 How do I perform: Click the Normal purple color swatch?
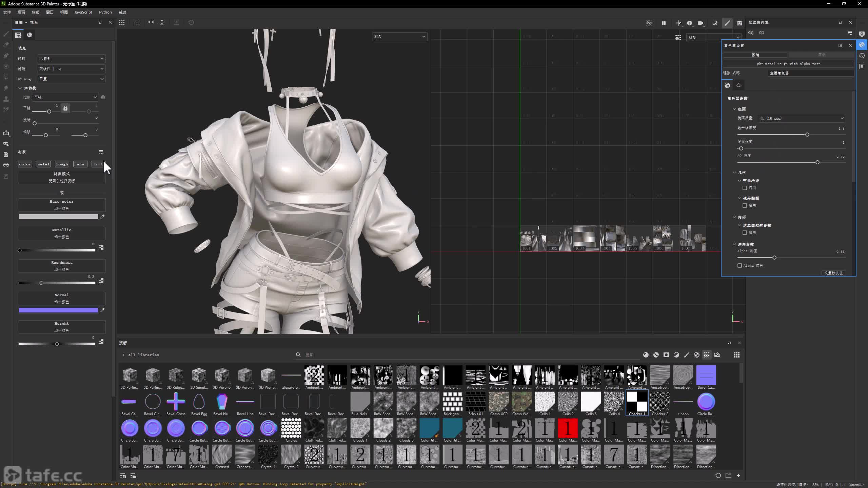coord(58,310)
